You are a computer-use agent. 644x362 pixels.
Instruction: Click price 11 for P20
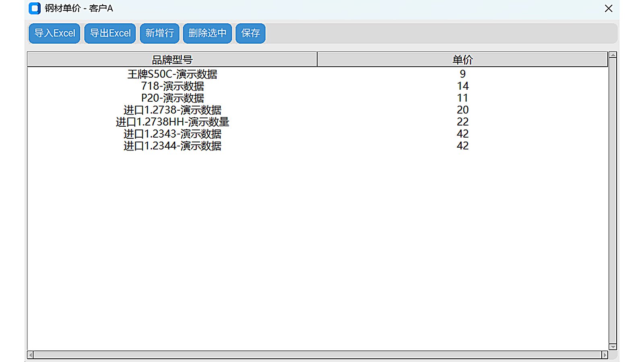tap(462, 98)
